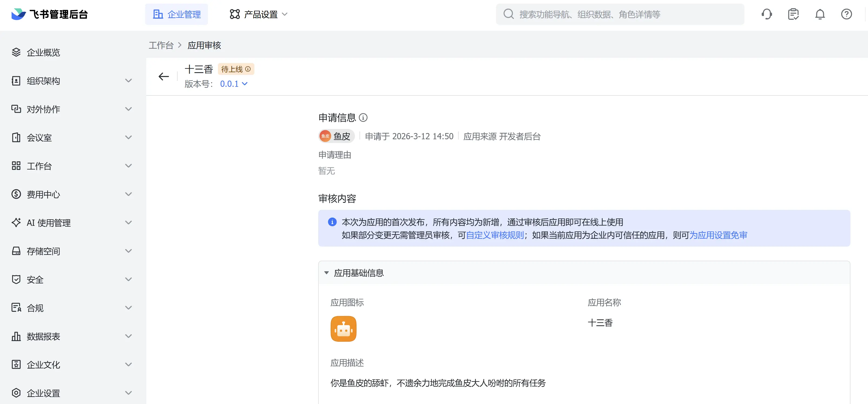Open 企业概览 in the sidebar

[x=43, y=52]
